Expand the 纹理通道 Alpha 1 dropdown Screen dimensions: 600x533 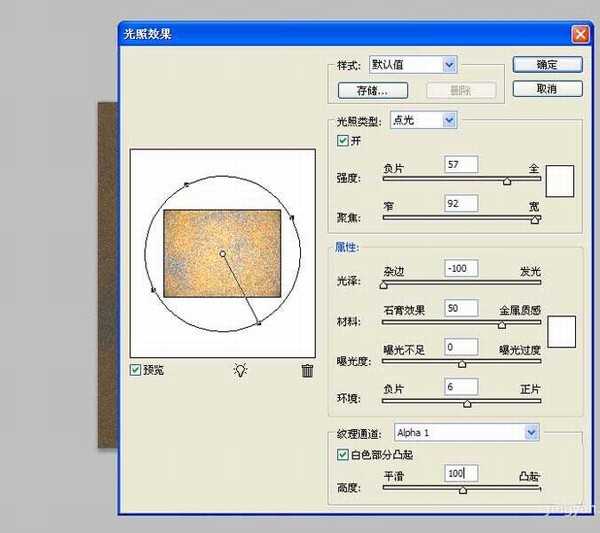pyautogui.click(x=532, y=432)
